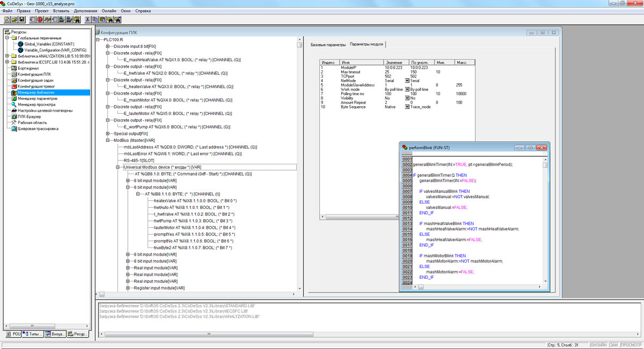Click the Значение column header
The height and width of the screenshot is (349, 644).
[x=393, y=62]
